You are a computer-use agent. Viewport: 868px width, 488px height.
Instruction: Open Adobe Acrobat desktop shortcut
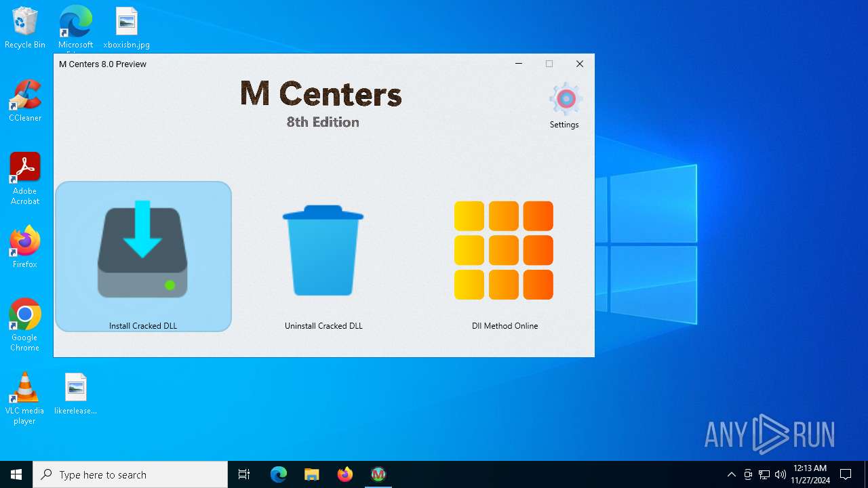25,179
